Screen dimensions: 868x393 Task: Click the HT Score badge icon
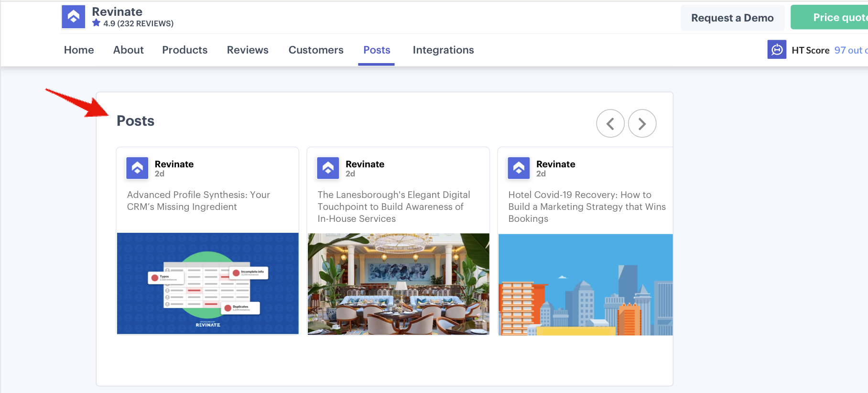click(777, 49)
